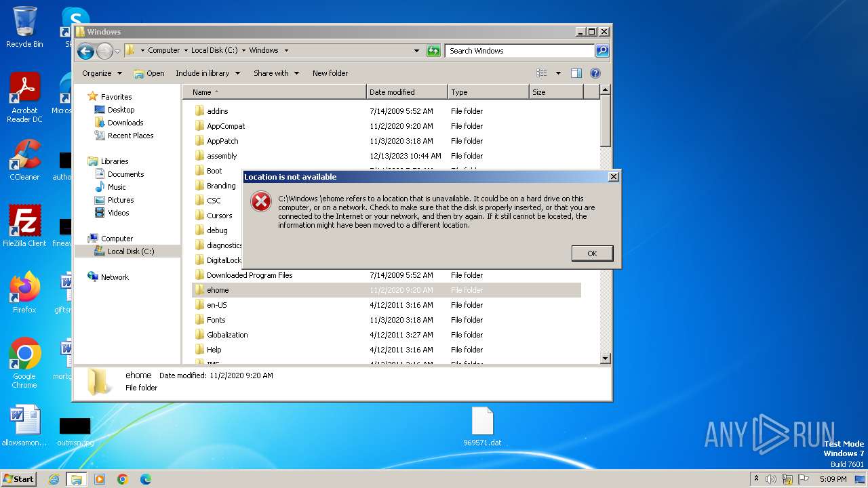Image resolution: width=868 pixels, height=488 pixels.
Task: Toggle the preview pane icon
Action: point(576,73)
